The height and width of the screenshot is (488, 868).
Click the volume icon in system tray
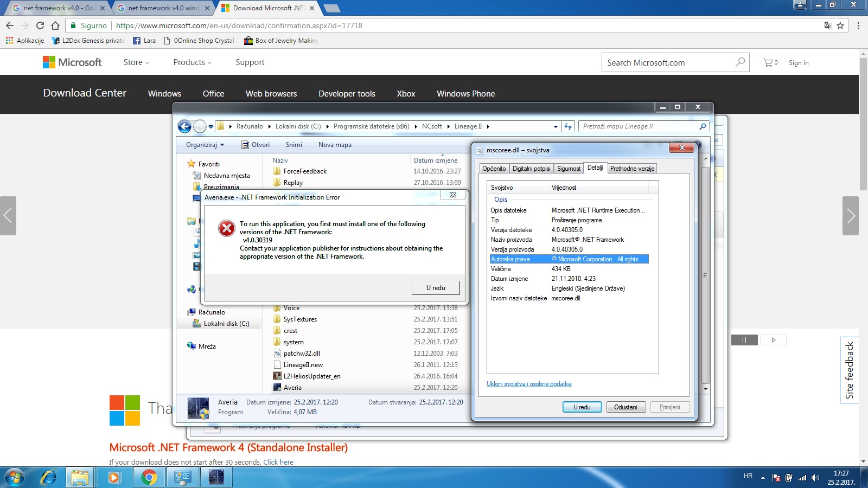click(815, 478)
